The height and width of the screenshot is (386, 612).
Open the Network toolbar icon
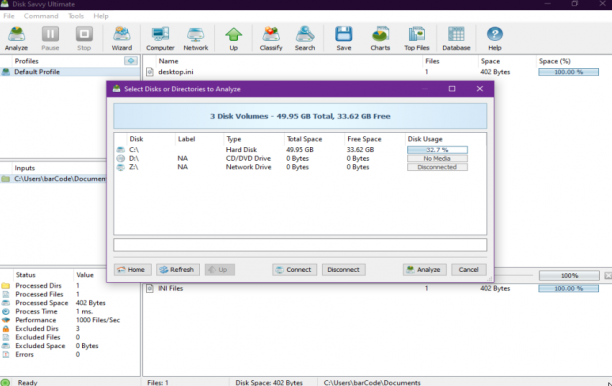196,38
